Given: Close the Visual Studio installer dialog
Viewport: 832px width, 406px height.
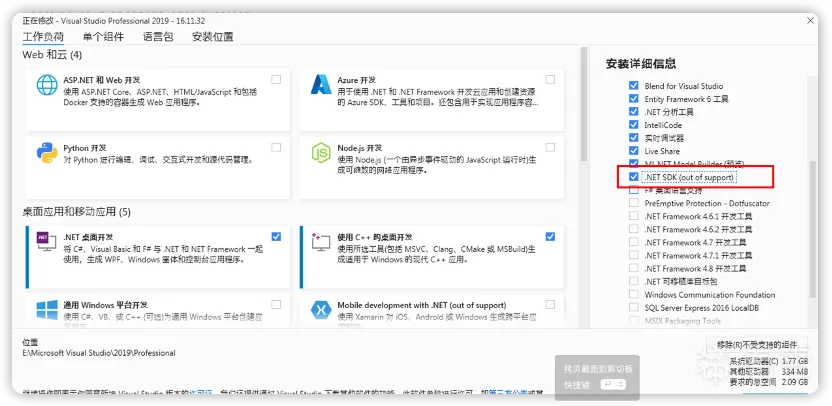Looking at the screenshot, I should coord(810,21).
